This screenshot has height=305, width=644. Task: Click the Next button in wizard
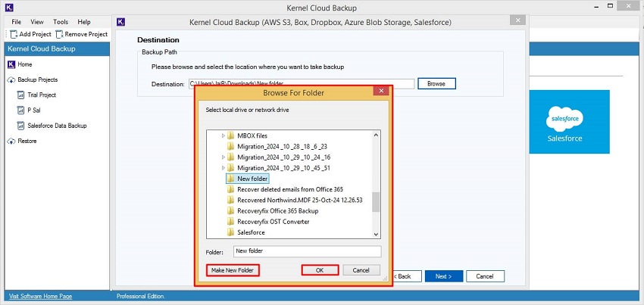[x=444, y=276]
